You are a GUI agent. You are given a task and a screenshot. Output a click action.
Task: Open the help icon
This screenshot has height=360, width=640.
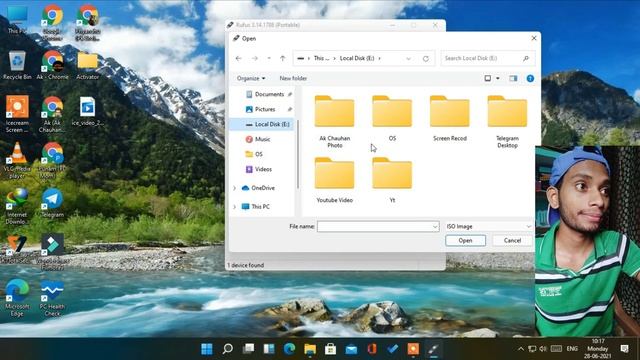[530, 78]
